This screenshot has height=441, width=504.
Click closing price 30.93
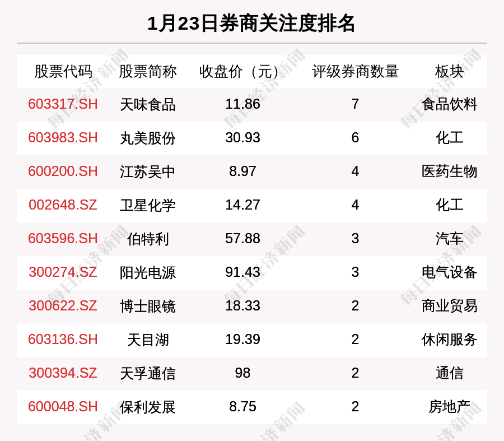(242, 138)
